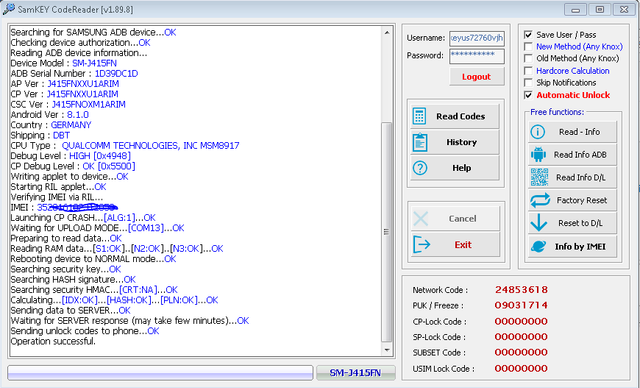640x388 pixels.
Task: Open History button label
Action: [461, 142]
